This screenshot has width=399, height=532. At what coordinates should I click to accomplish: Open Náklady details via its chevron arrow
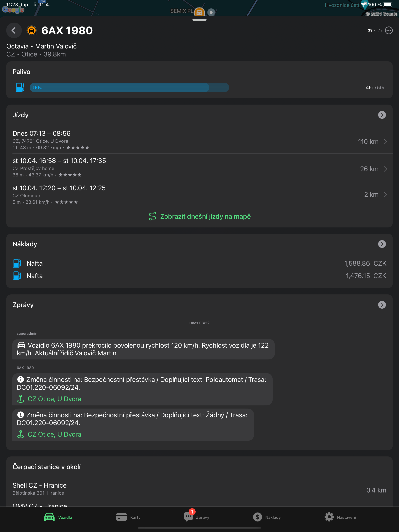[x=382, y=244]
